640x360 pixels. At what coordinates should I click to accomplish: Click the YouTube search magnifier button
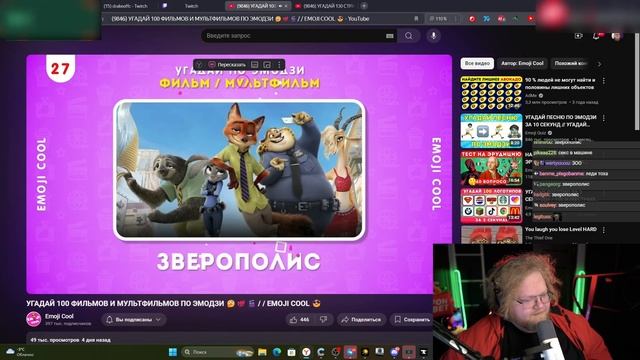point(408,36)
